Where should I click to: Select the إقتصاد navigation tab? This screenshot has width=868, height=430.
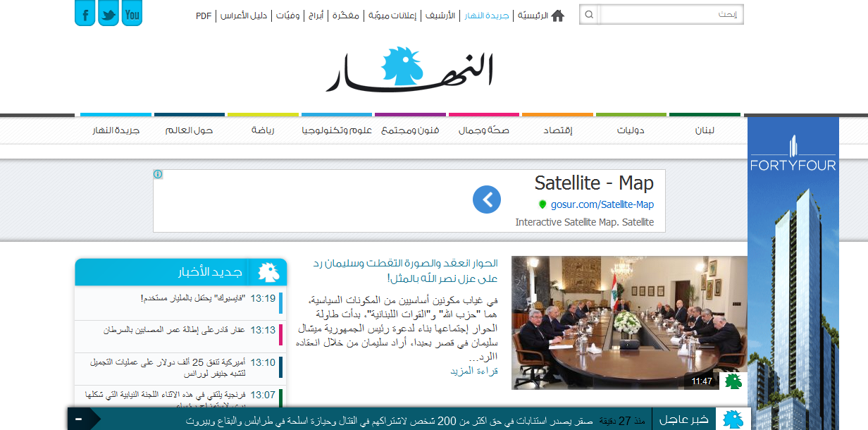tap(557, 130)
